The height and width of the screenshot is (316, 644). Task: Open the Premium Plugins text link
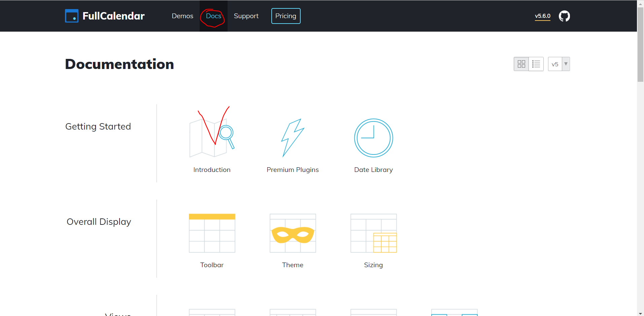click(x=293, y=170)
